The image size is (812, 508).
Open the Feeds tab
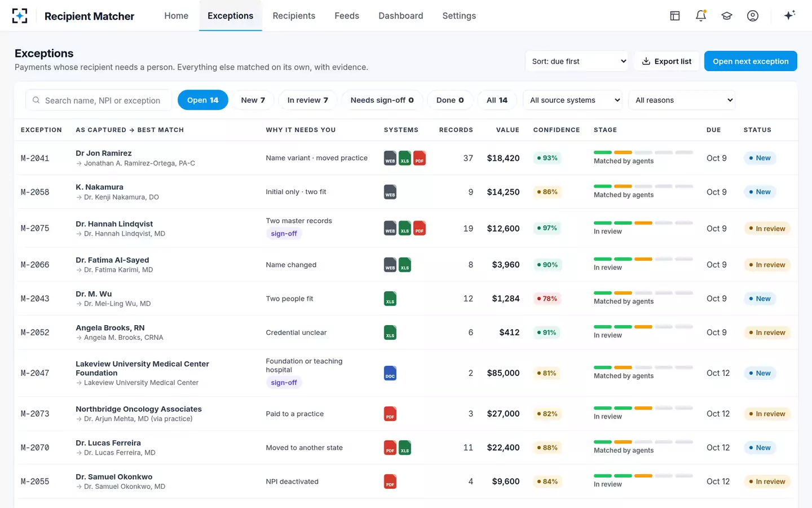pyautogui.click(x=347, y=16)
